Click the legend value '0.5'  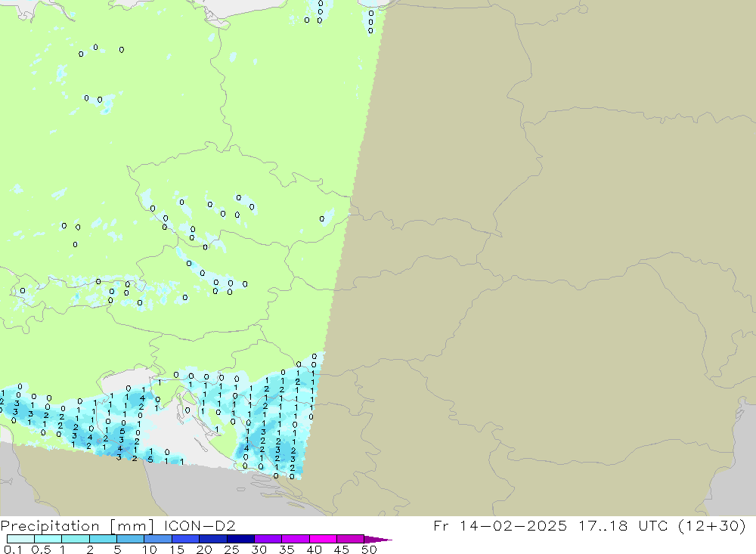pos(41,549)
